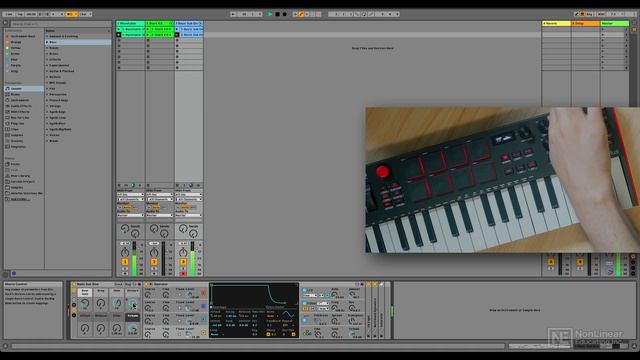Open Audio To dropdown on Stack Kit track
Viewport: 640px width, 360px height.
[160, 215]
